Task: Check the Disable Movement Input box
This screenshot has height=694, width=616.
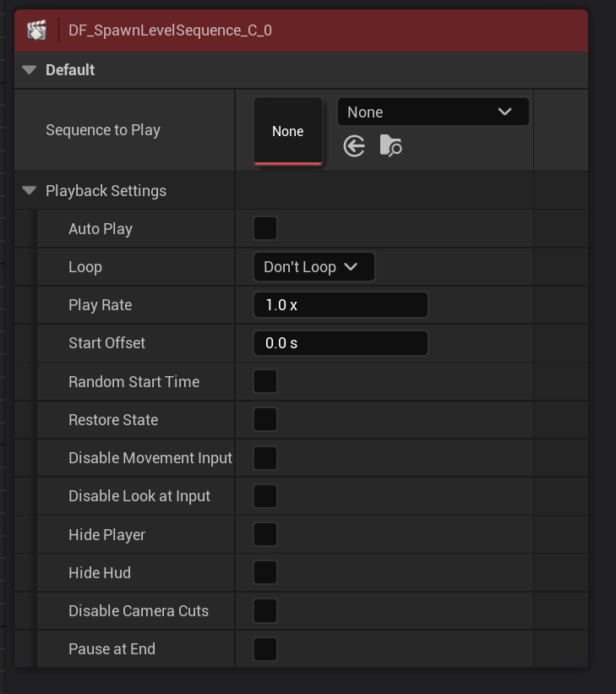Action: [x=265, y=458]
